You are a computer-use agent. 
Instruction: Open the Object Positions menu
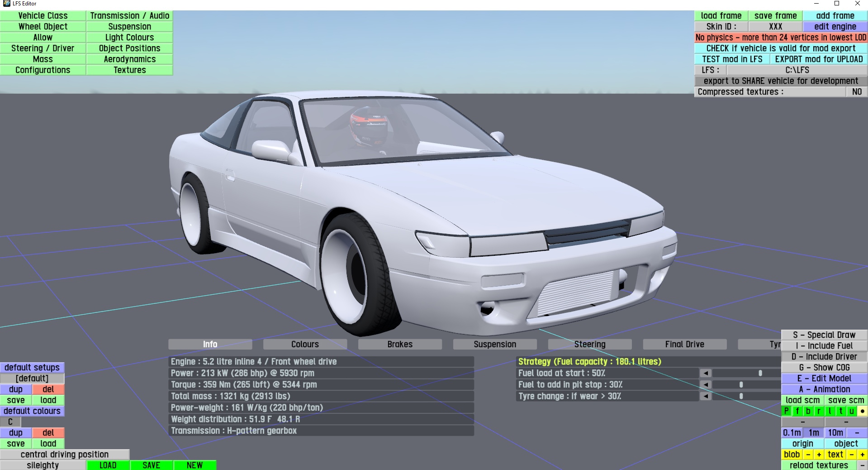coord(130,48)
